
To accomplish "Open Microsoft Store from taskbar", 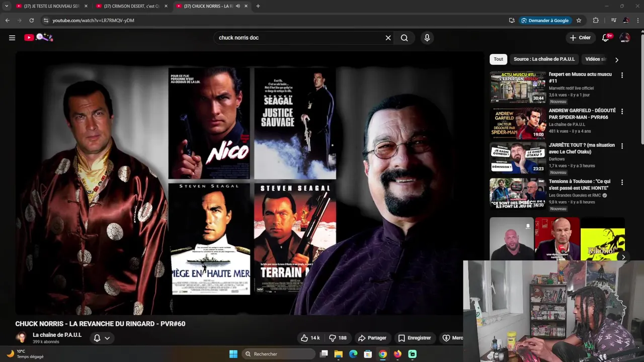I will 368,354.
